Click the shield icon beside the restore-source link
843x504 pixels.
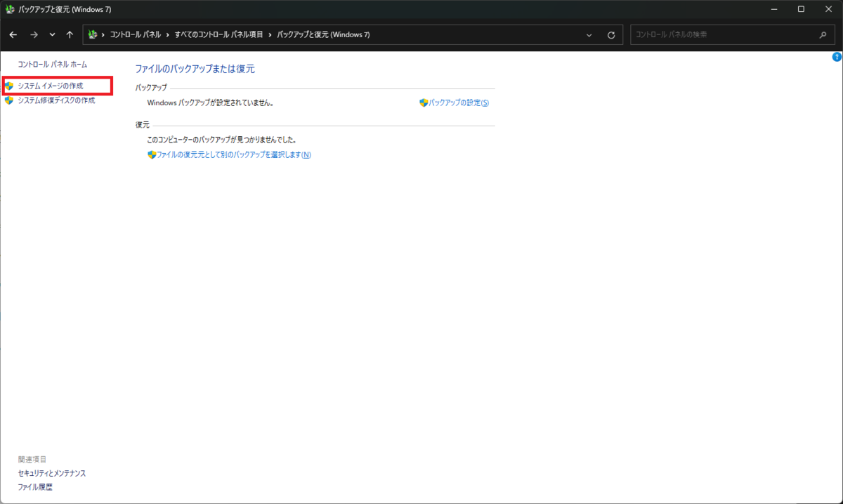pos(152,155)
